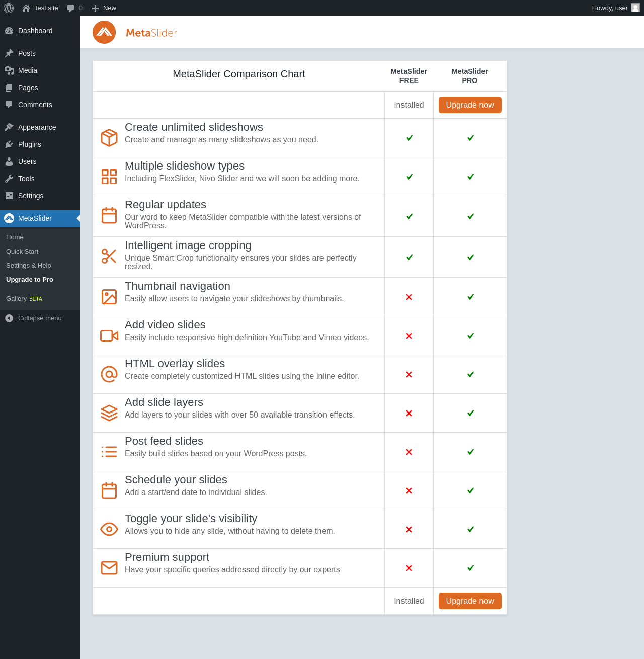
Task: Click PRO checkmark for Multiple slideshow types
Action: coord(471,177)
